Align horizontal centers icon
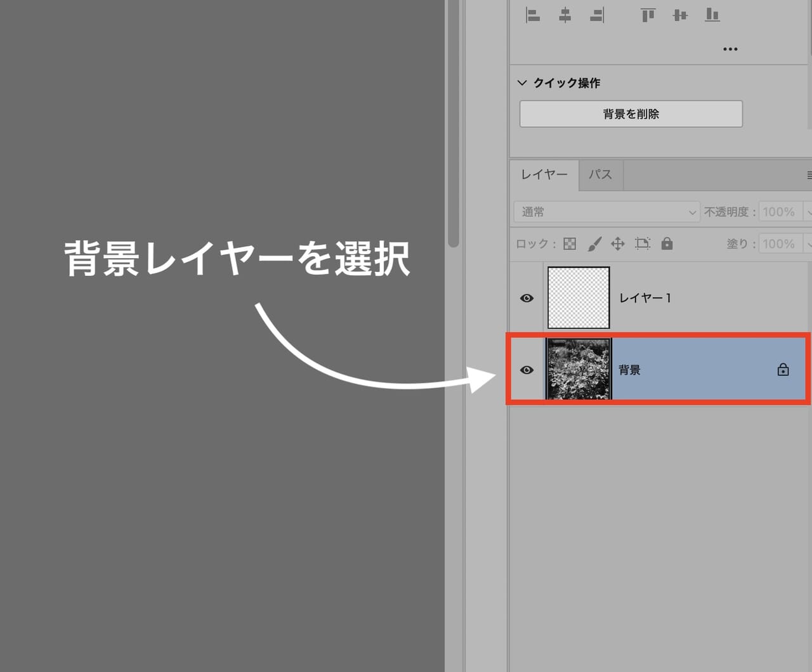The image size is (812, 672). (x=565, y=15)
